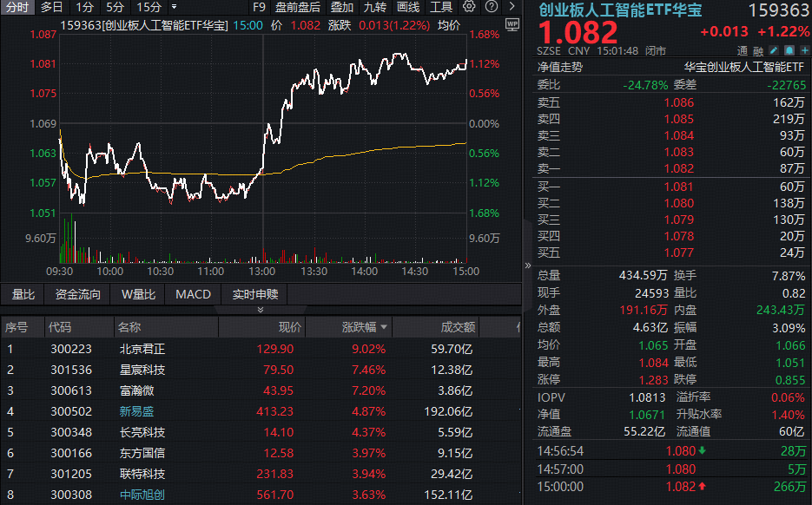Toggle the 叠加 overlay function

click(x=340, y=8)
